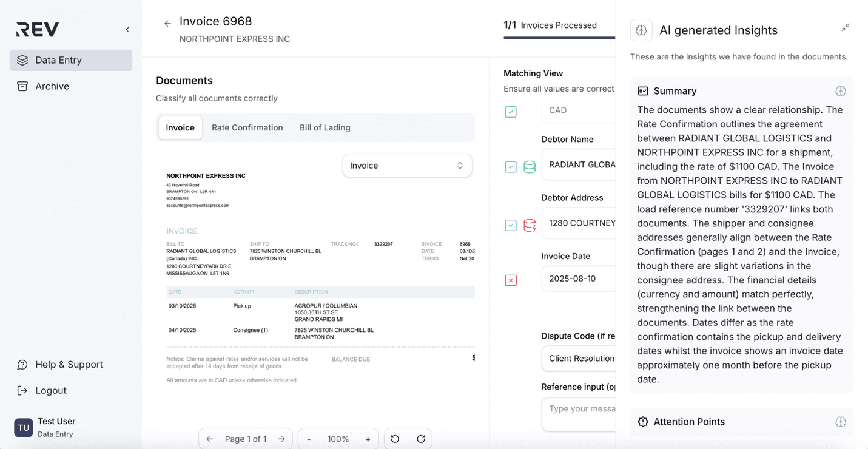Open Help & Support
Image resolution: width=868 pixels, height=449 pixels.
(x=69, y=364)
